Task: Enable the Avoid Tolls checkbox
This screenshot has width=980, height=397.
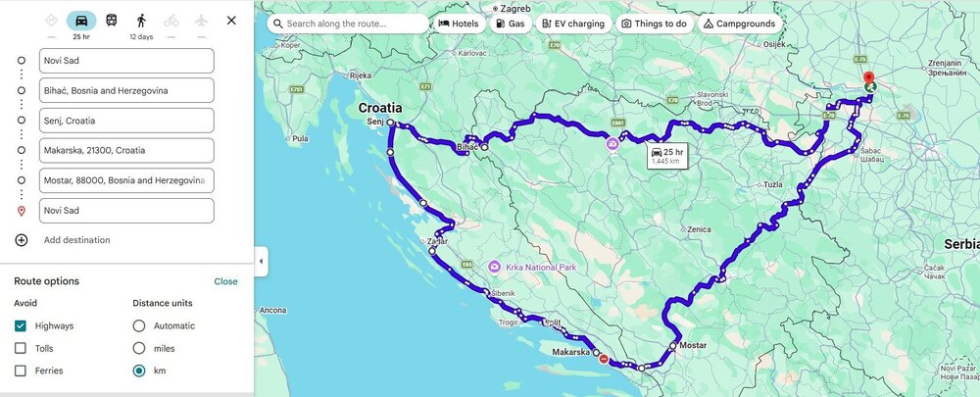Action: pyautogui.click(x=21, y=348)
